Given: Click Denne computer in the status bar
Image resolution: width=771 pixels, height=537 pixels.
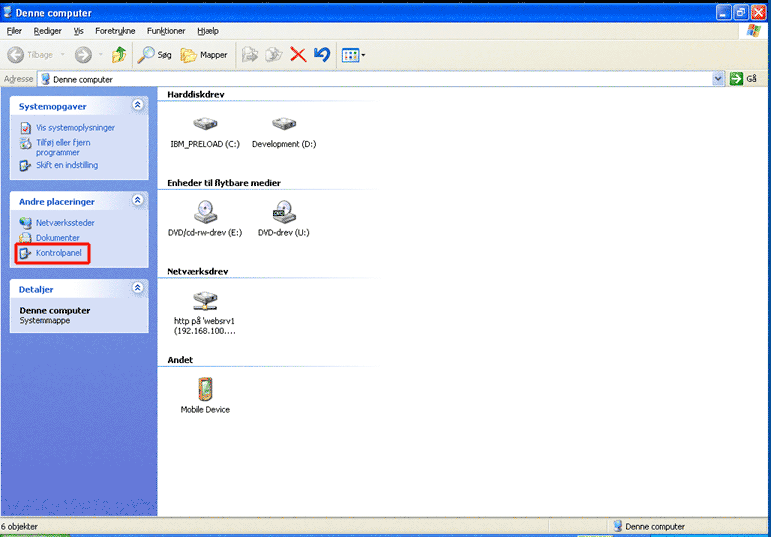Looking at the screenshot, I should tap(654, 527).
